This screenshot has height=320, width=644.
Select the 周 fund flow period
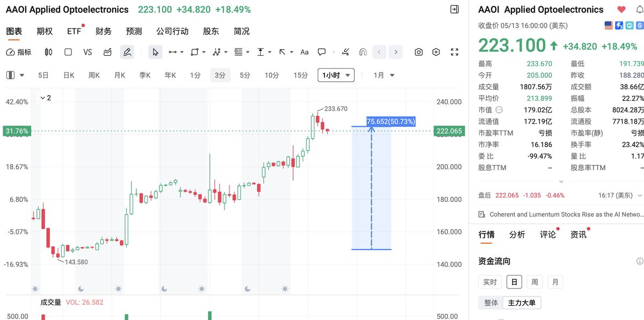pyautogui.click(x=535, y=282)
